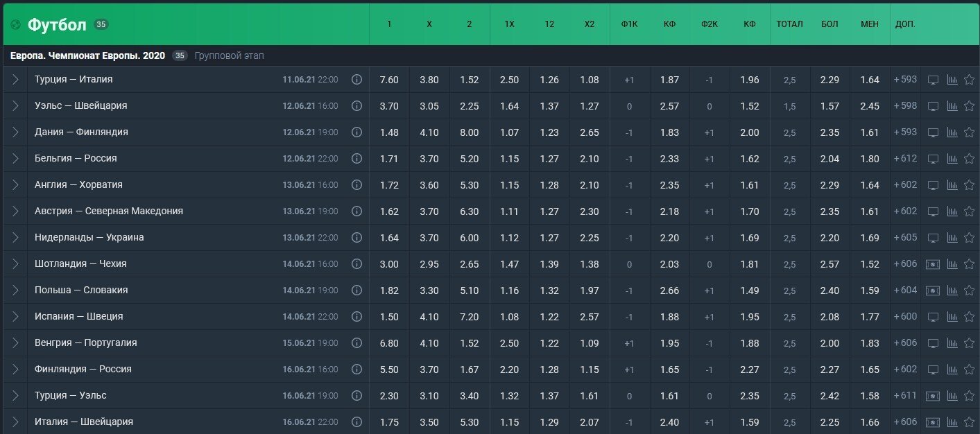Viewport: 980px width, 434px height.
Task: Mark Уэльс — Швейцария as favorite
Action: [970, 106]
